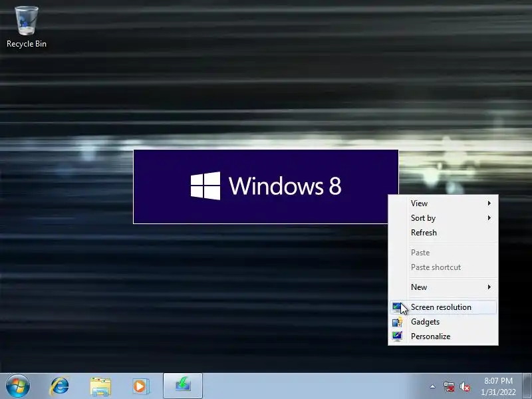
Task: Choose Screen resolution in the context menu
Action: (443, 307)
